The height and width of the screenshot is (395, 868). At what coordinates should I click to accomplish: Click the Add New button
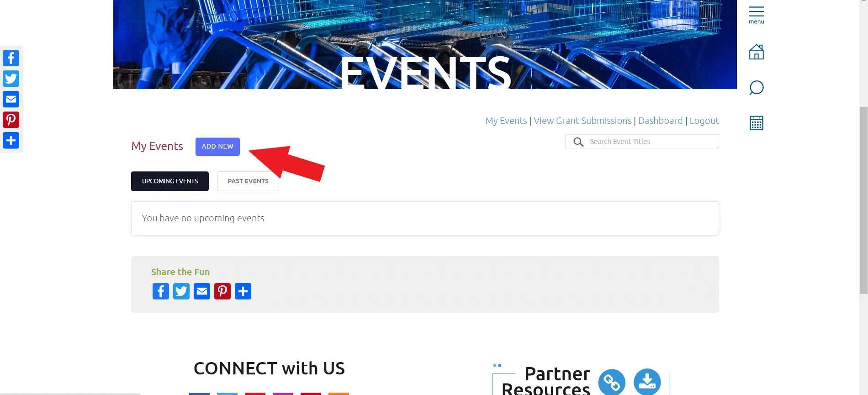217,147
